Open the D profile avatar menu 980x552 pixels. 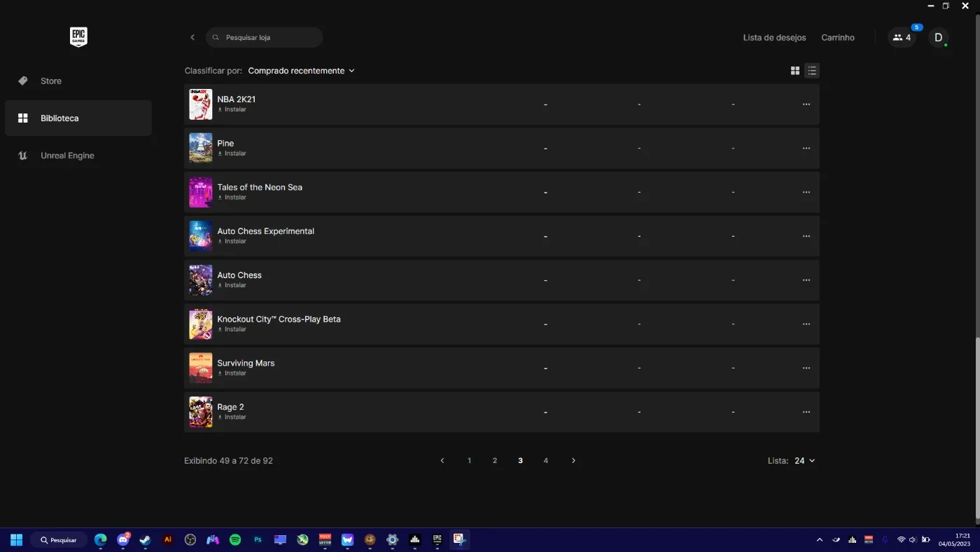[939, 37]
